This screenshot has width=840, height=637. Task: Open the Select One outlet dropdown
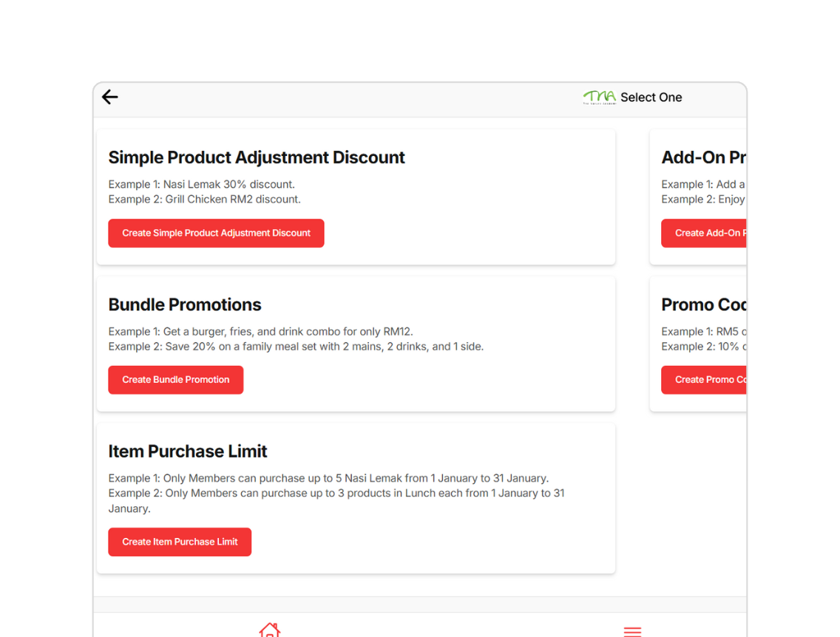(651, 98)
